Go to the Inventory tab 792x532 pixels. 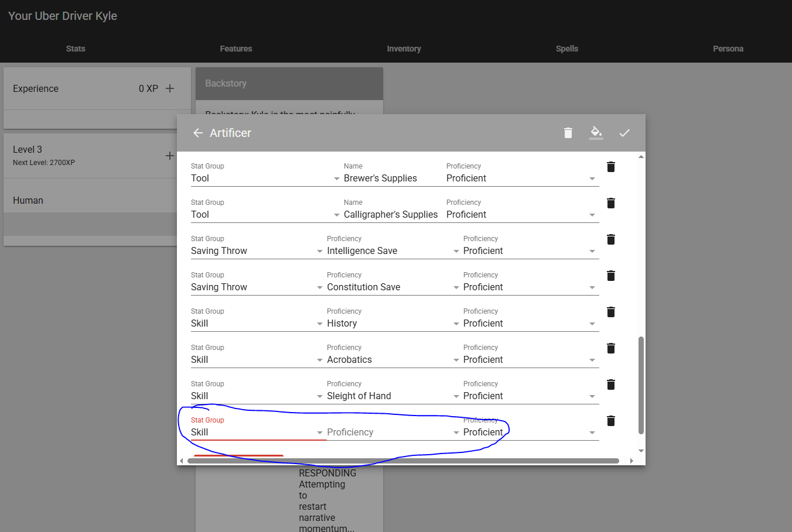pos(404,49)
